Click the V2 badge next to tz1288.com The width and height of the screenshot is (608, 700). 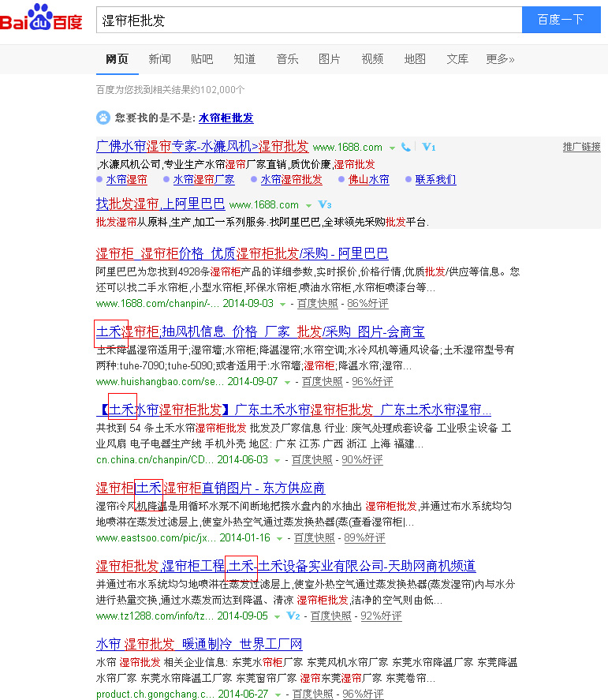coord(293,616)
